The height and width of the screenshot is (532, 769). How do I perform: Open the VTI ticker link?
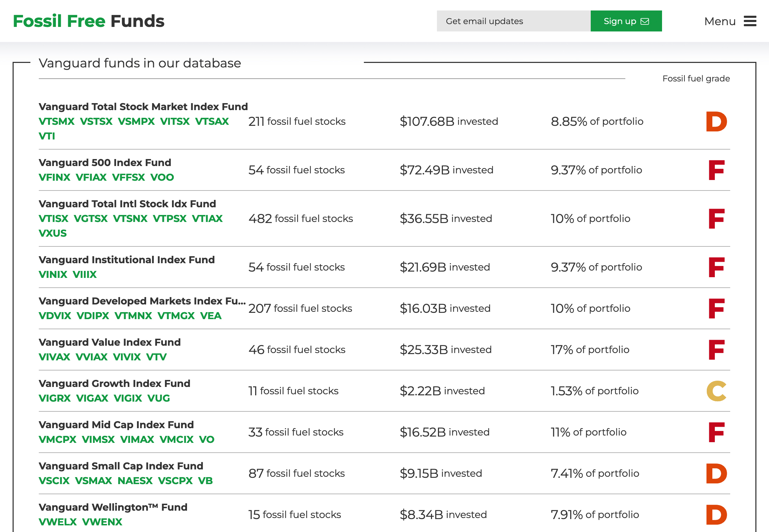pos(47,136)
